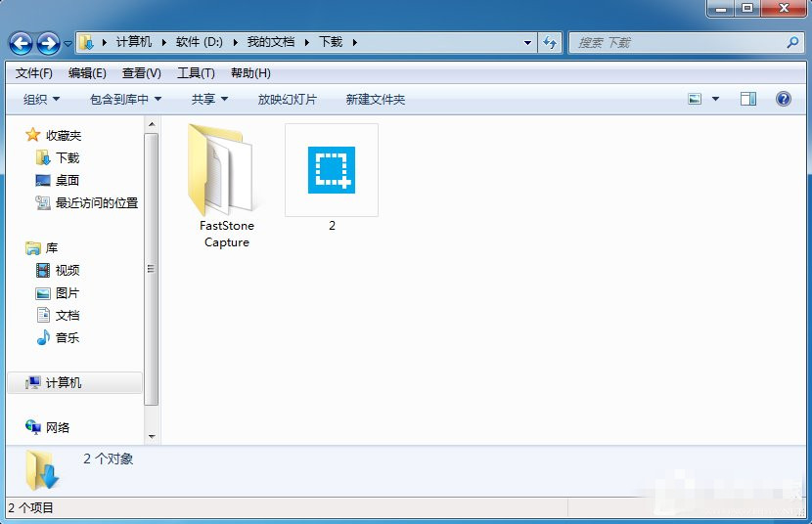Viewport: 812px width, 524px height.
Task: Click the change view icon button
Action: coord(696,99)
